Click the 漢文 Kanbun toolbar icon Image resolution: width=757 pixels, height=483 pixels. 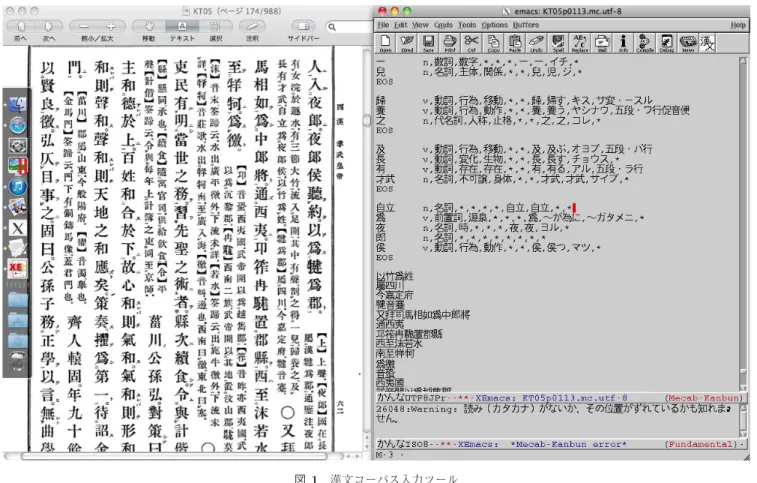707,43
